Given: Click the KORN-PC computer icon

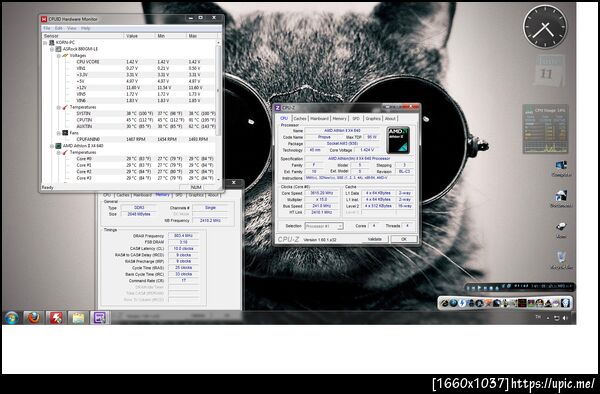Looking at the screenshot, I should coord(52,42).
